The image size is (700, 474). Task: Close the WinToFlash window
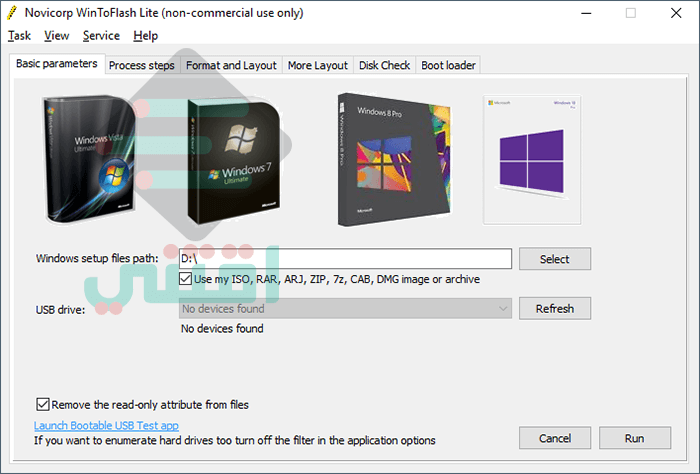(676, 13)
